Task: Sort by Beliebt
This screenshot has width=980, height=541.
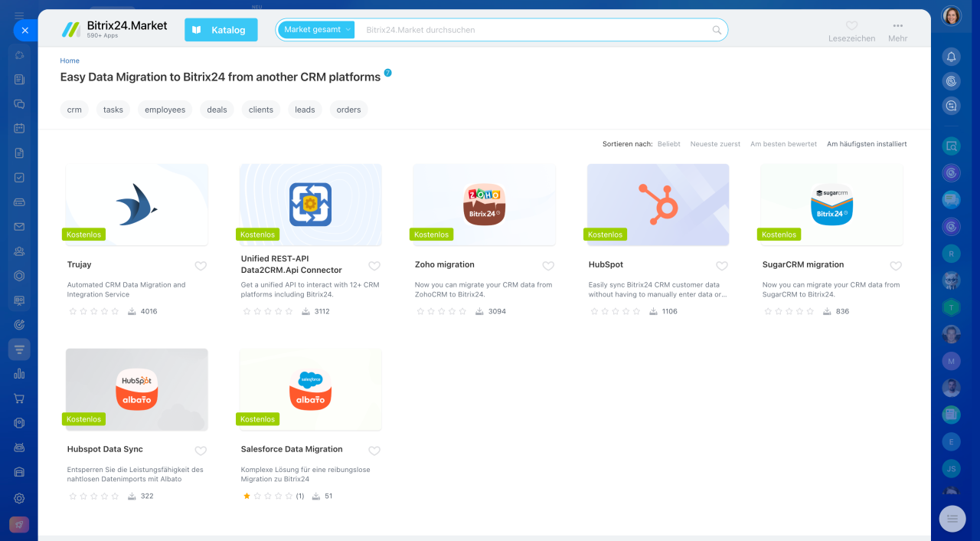Action: [669, 144]
